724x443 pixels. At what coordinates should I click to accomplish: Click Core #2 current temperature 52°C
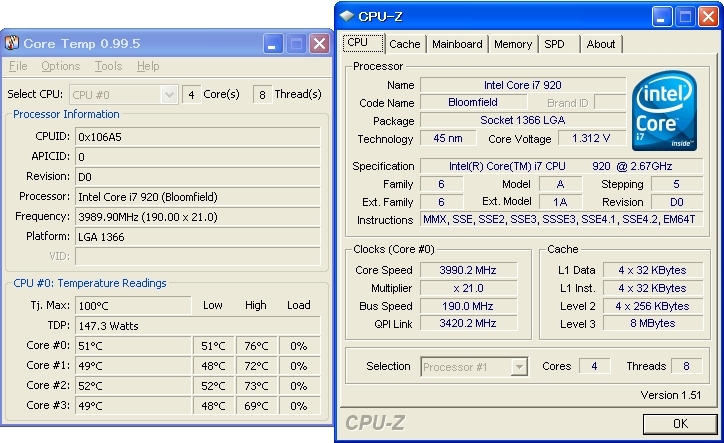click(x=133, y=386)
